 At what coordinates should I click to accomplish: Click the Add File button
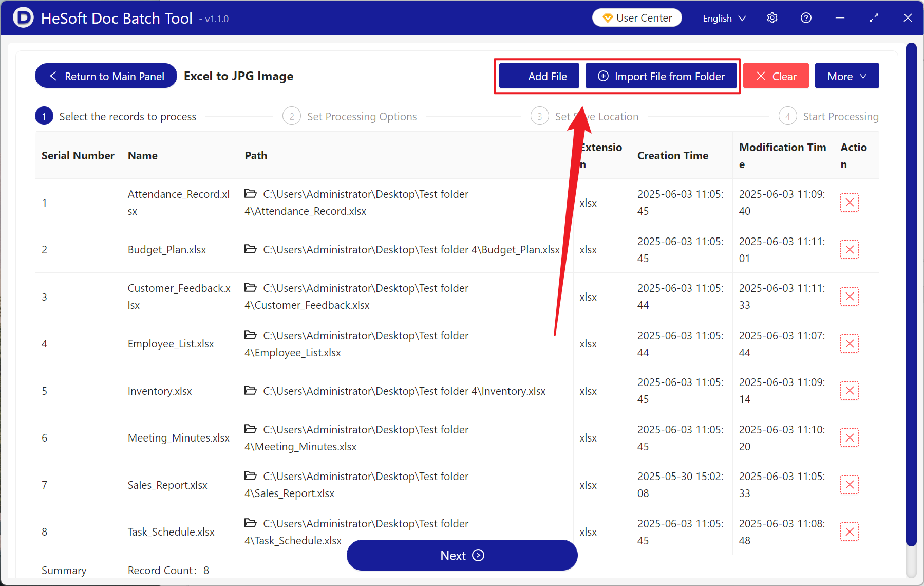pyautogui.click(x=539, y=76)
